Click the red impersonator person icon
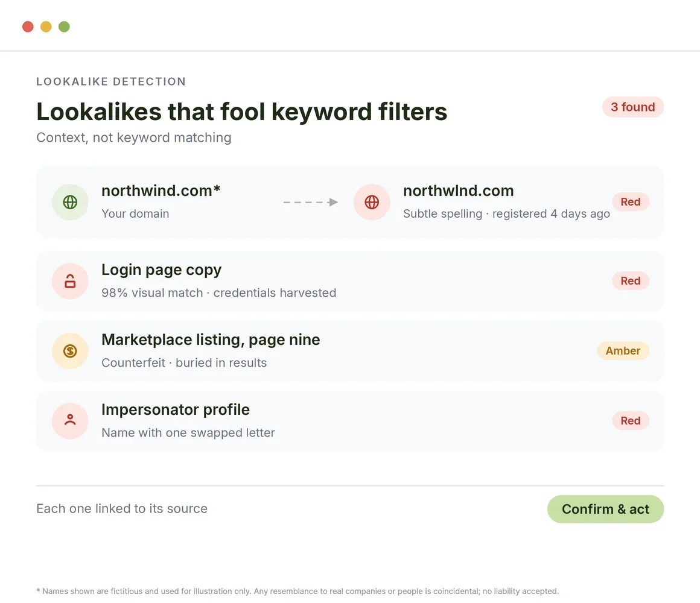The height and width of the screenshot is (603, 700). pos(70,420)
